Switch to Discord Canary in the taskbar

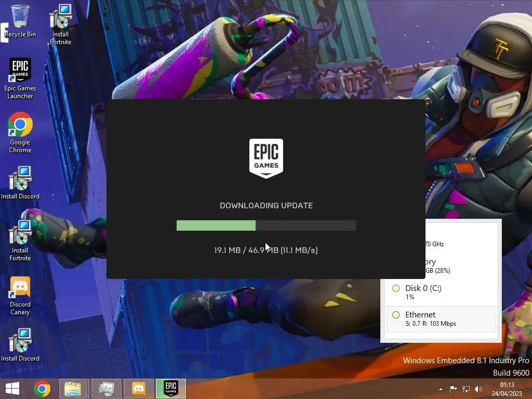tap(139, 389)
